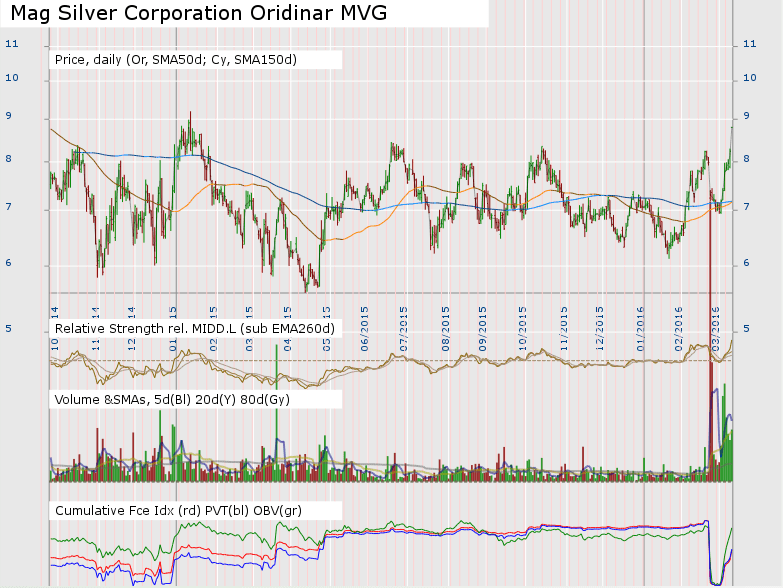Click price level 11 on left axis
The width and height of the screenshot is (783, 588).
point(11,44)
